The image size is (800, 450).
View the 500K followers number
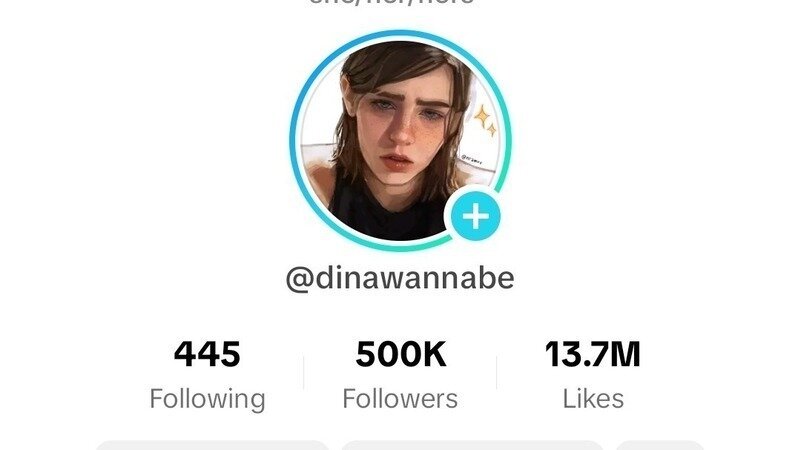401,354
